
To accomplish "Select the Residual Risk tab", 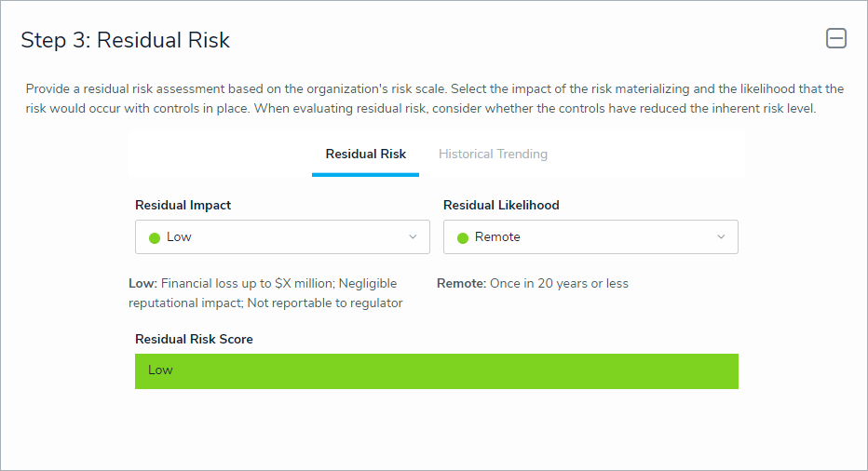I will [x=365, y=154].
